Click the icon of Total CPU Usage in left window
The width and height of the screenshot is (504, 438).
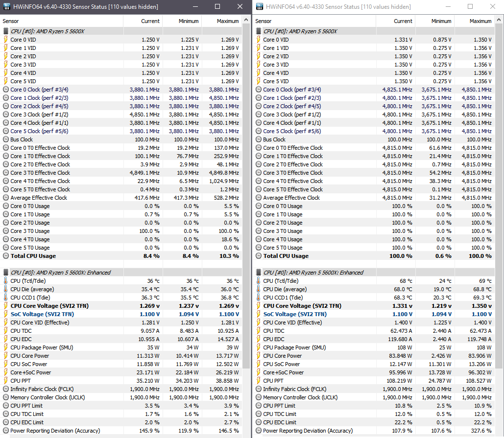pos(6,256)
